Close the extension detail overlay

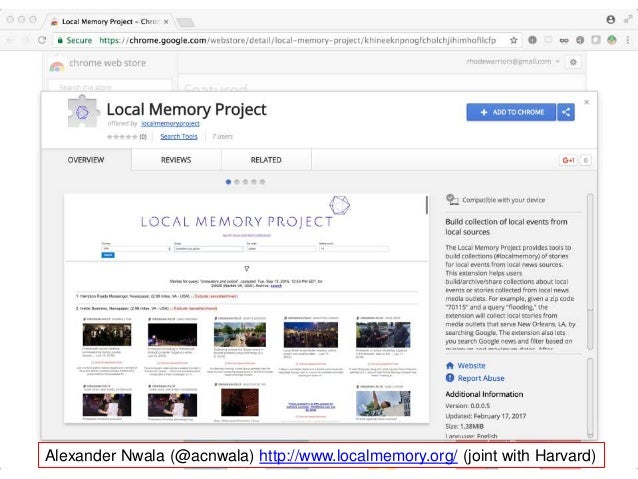(587, 101)
